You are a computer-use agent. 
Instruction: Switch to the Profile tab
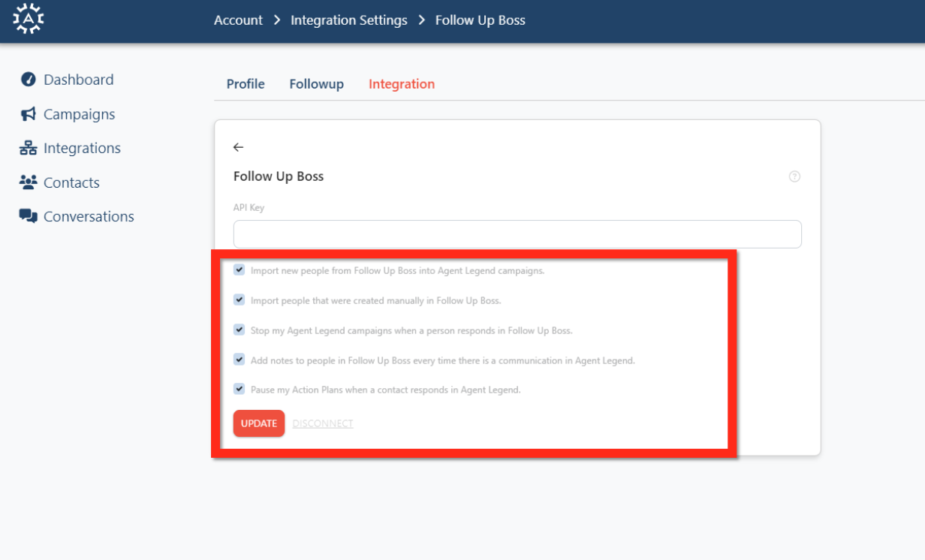[x=246, y=84]
